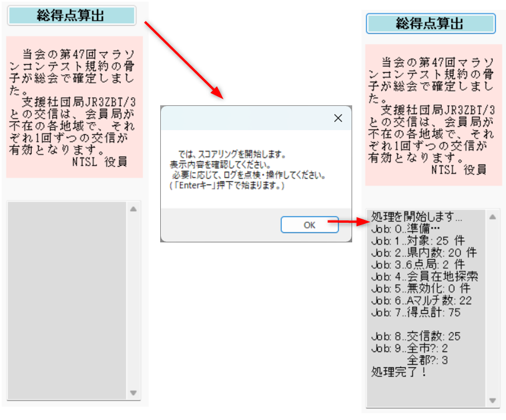This screenshot has height=420, width=506.
Task: Select the Job 6 Aマルチ数: 22 line
Action: point(422,301)
